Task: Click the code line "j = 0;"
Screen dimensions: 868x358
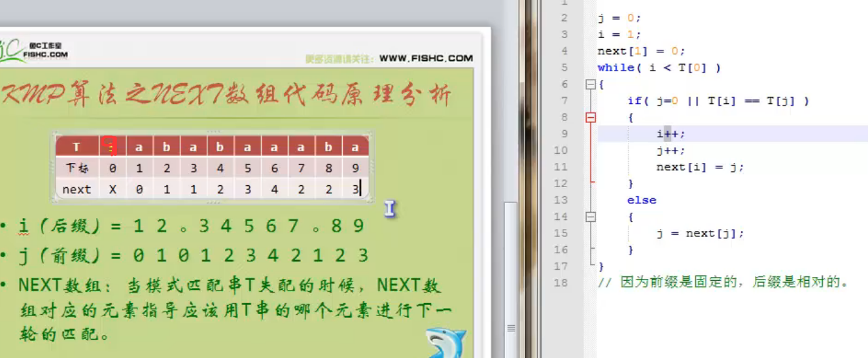Action: pos(619,18)
